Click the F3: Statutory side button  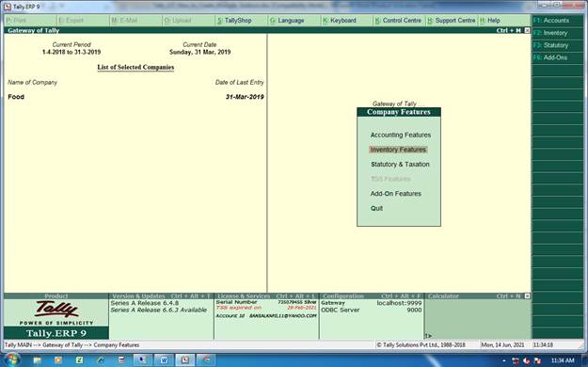tap(557, 45)
